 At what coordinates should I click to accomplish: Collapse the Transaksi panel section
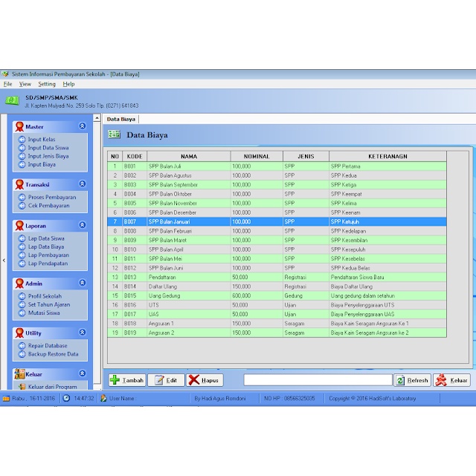(83, 184)
